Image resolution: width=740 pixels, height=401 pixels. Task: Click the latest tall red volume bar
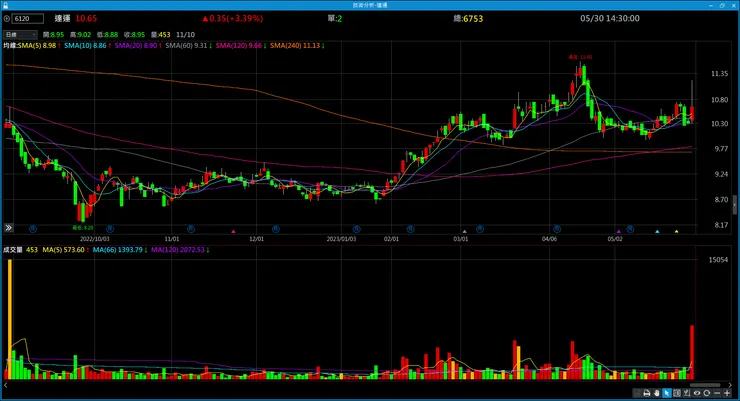(692, 352)
